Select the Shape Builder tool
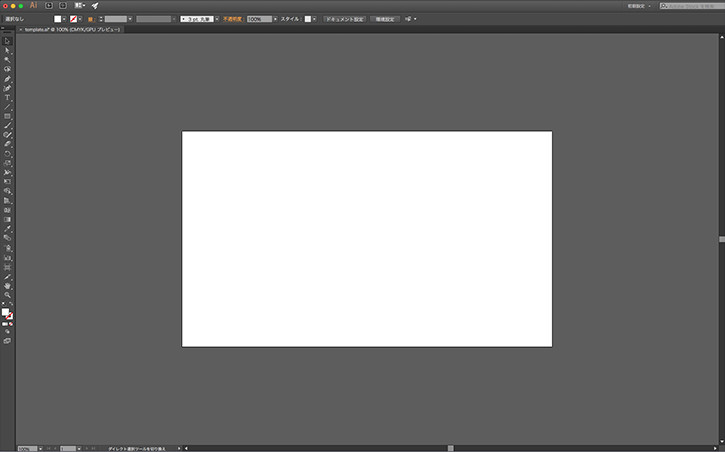Screen dimensions: 725x452 pyautogui.click(x=7, y=191)
